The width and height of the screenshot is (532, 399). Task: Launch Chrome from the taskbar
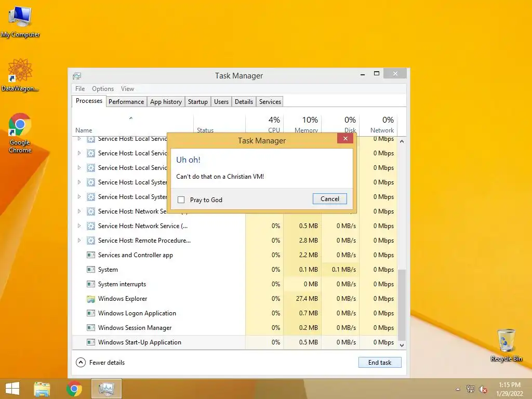[x=74, y=389]
